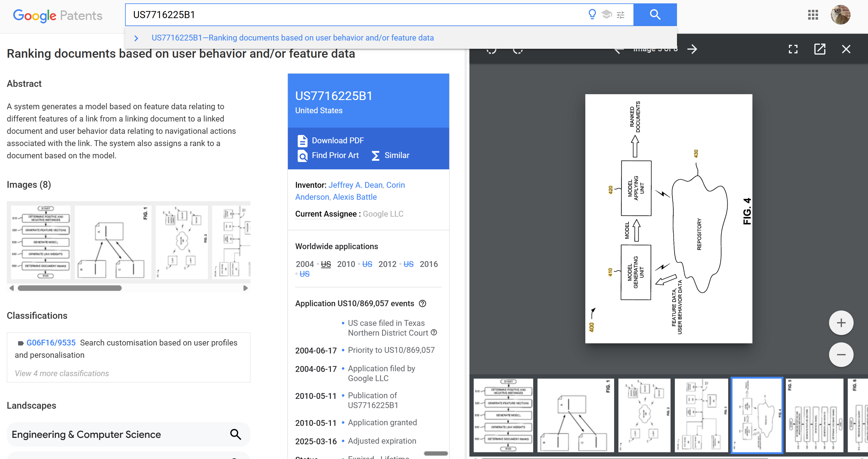Viewport: 868px width, 459px height.
Task: Click the Find Prior Art icon
Action: click(302, 156)
